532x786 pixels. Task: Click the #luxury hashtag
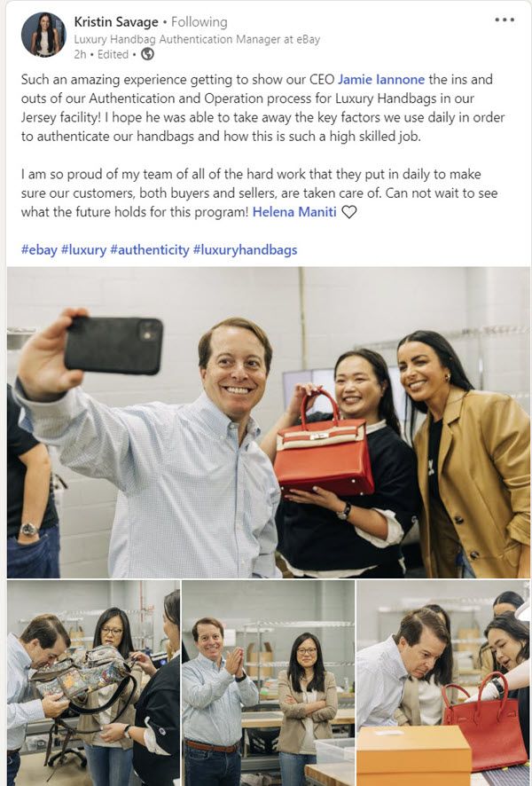(83, 249)
